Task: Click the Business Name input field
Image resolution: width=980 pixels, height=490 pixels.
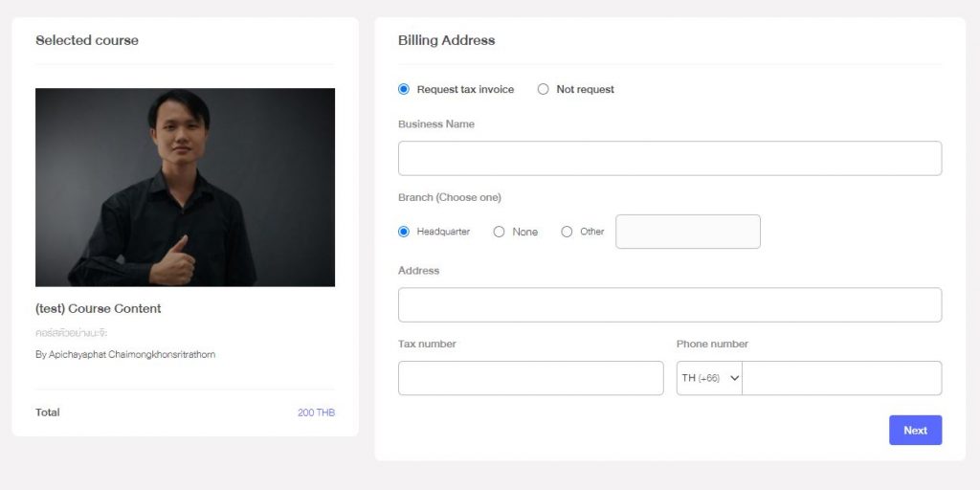Action: click(x=669, y=159)
